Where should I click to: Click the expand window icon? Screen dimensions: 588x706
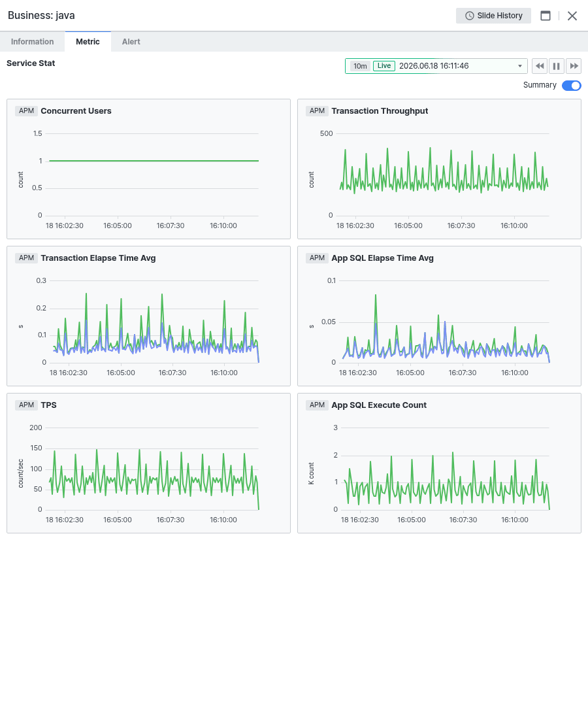click(546, 16)
